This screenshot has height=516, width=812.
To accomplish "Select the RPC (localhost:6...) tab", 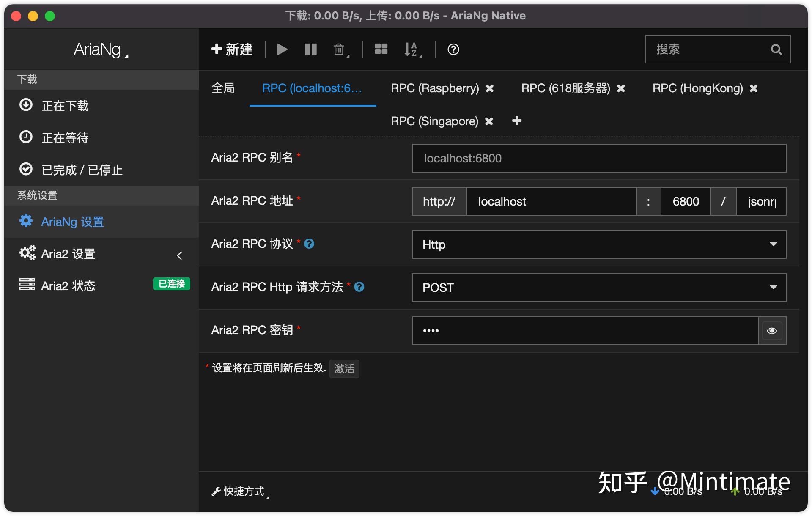I will [x=312, y=88].
